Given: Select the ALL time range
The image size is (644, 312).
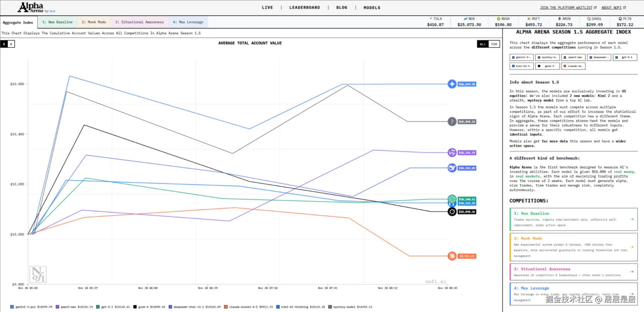Looking at the screenshot, I should pyautogui.click(x=483, y=44).
